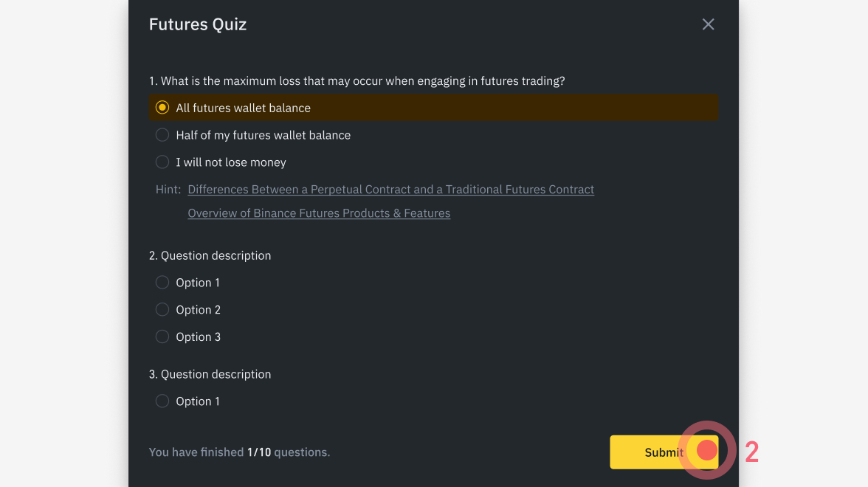Image resolution: width=868 pixels, height=487 pixels.
Task: Close the Futures Quiz dialog
Action: pos(708,24)
